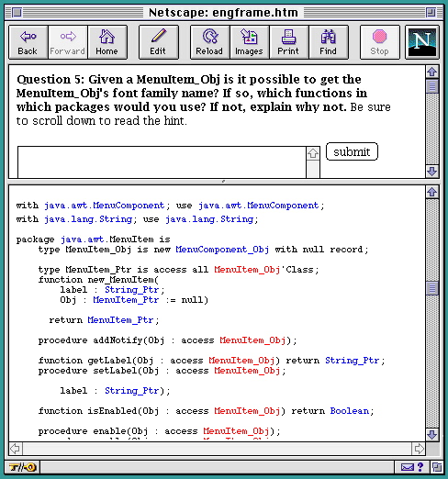The width and height of the screenshot is (448, 479).
Task: Click inside the answer text area
Action: click(162, 162)
